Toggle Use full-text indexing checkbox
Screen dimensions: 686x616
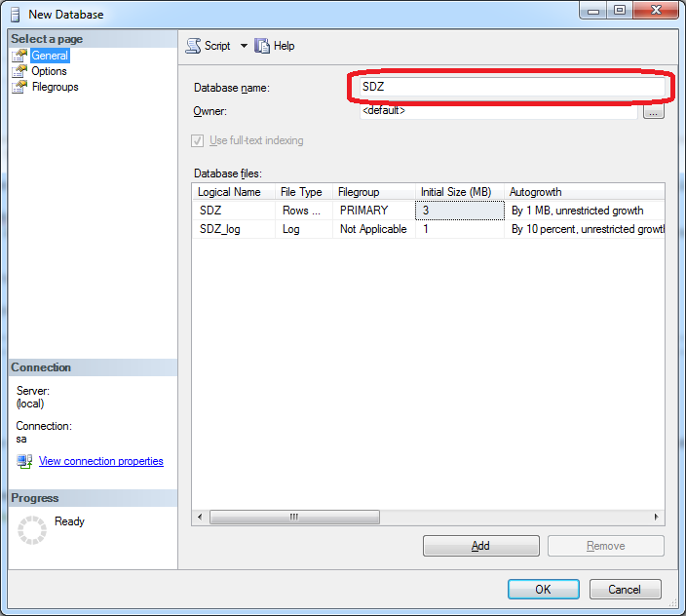point(197,140)
